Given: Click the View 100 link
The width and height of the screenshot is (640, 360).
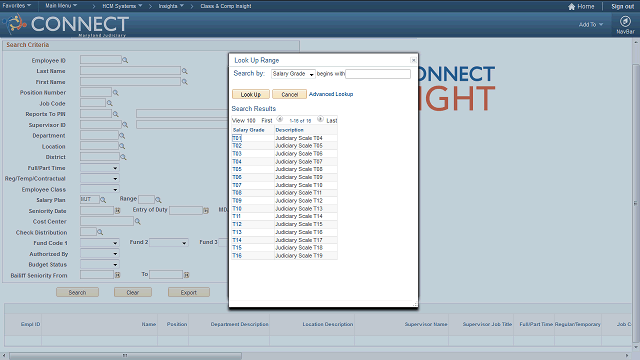Looking at the screenshot, I should (243, 120).
